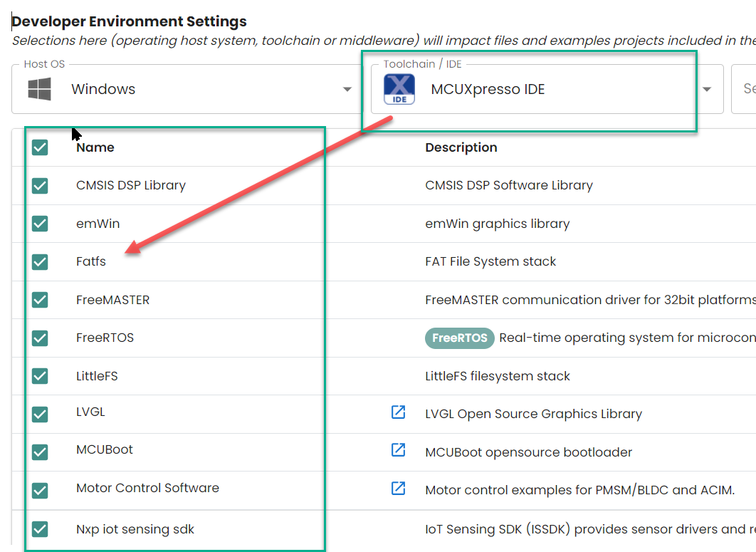Click the LVGL Open Source Graphics Library text

532,413
